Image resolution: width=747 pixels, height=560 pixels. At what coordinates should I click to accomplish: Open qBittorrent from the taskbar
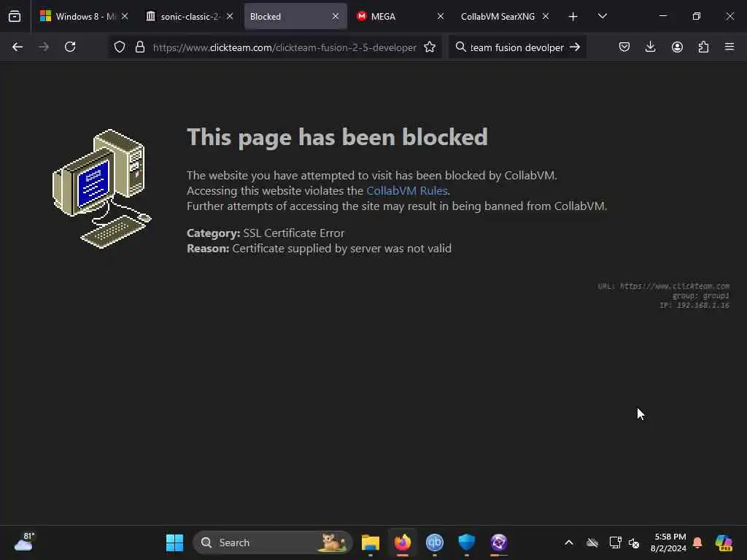(435, 542)
